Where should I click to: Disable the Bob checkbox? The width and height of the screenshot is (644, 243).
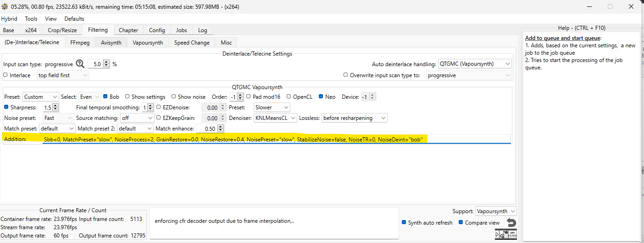(x=105, y=97)
